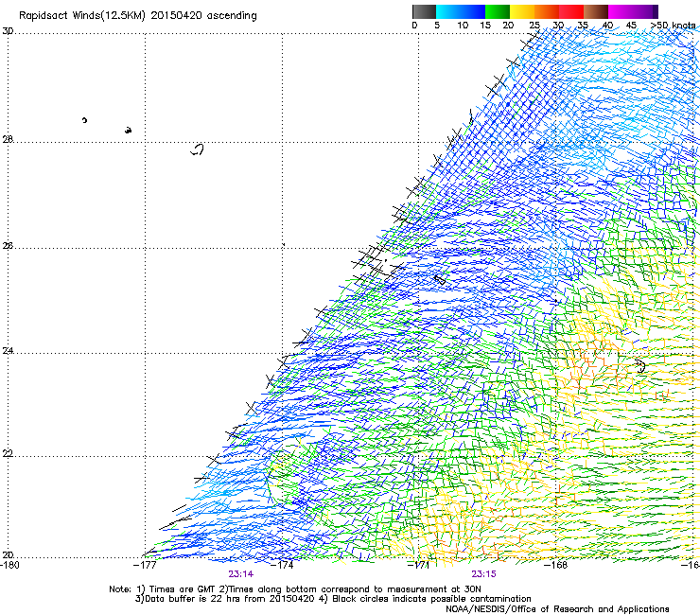Click the blue 10-15 knots legend segment
The image size is (700, 615).
[x=473, y=11]
